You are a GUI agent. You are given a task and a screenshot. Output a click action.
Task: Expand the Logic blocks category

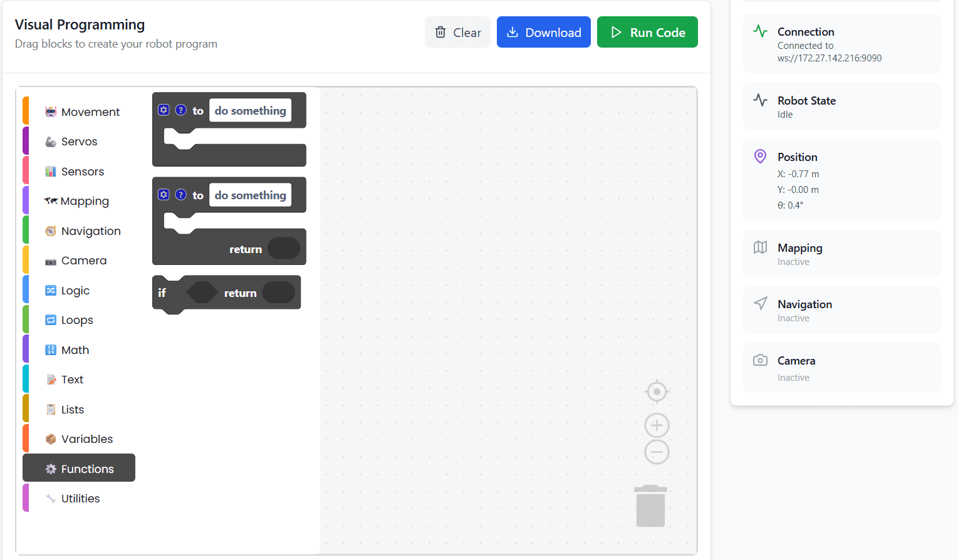(75, 291)
